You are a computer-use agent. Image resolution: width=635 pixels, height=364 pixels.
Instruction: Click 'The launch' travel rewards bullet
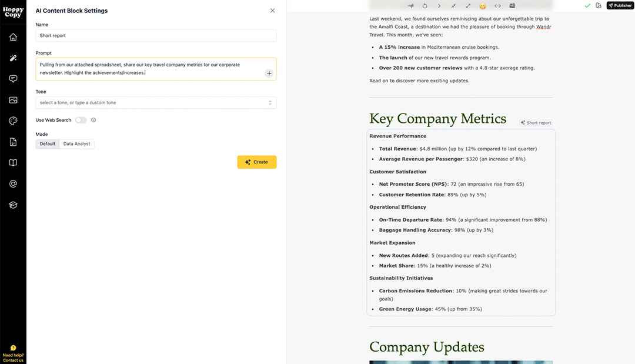click(435, 58)
